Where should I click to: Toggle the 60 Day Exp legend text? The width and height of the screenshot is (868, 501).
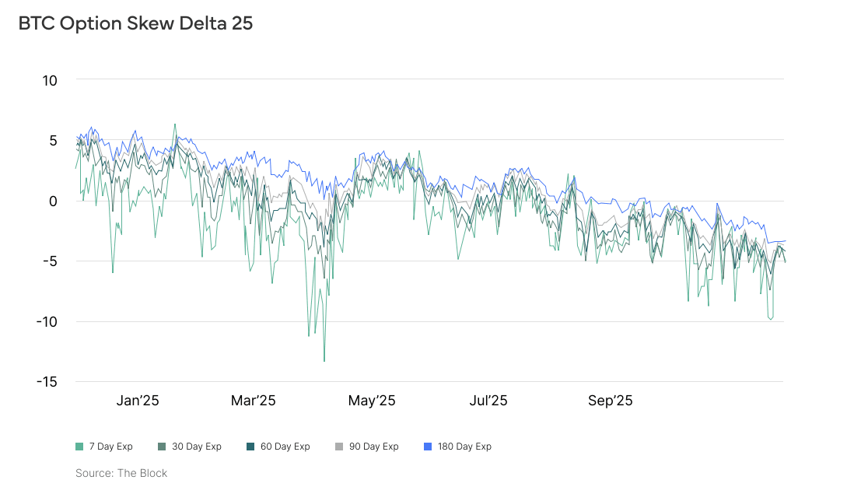pos(285,447)
